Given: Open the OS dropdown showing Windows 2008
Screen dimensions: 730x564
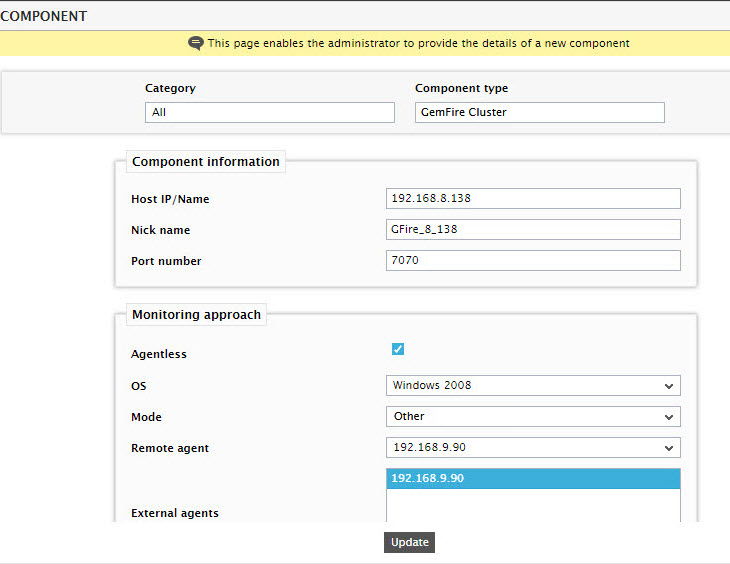Looking at the screenshot, I should 533,386.
